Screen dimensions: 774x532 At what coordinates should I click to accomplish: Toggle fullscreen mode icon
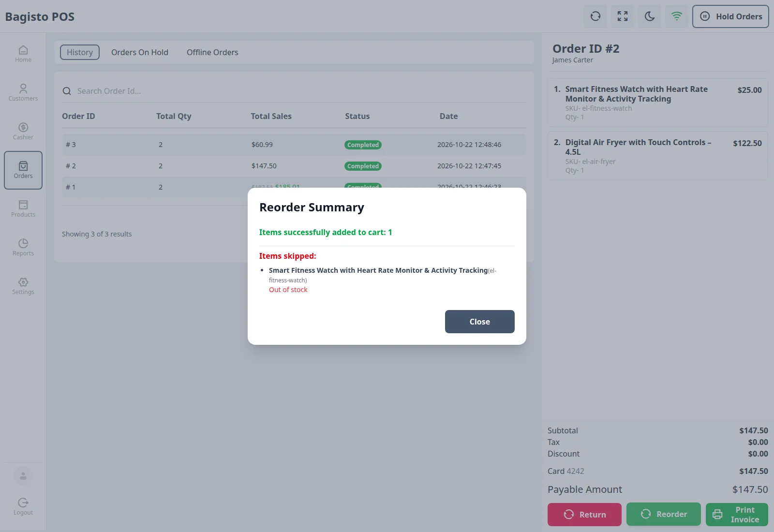[623, 16]
